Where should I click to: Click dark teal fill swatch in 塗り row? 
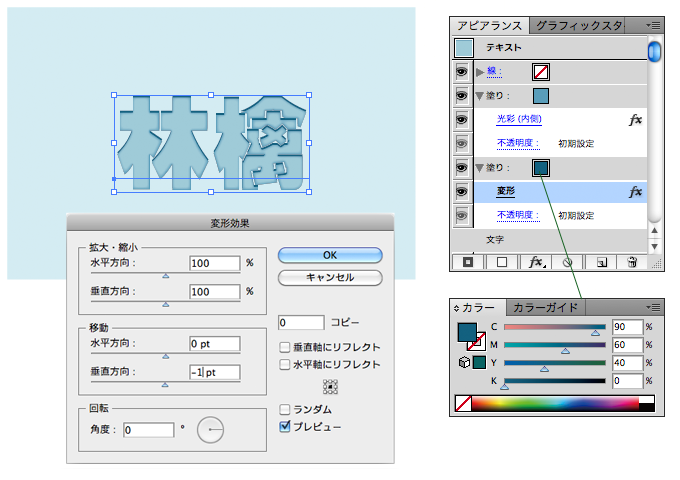point(541,168)
